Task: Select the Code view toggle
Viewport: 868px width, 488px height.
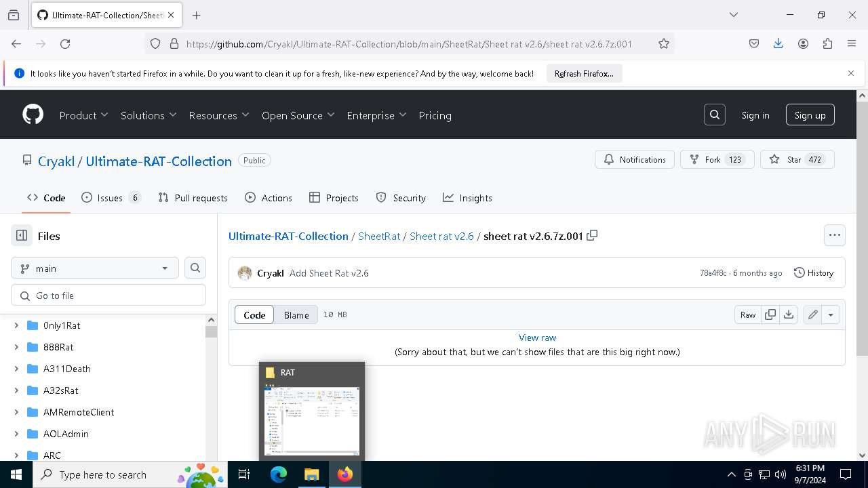Action: tap(254, 314)
